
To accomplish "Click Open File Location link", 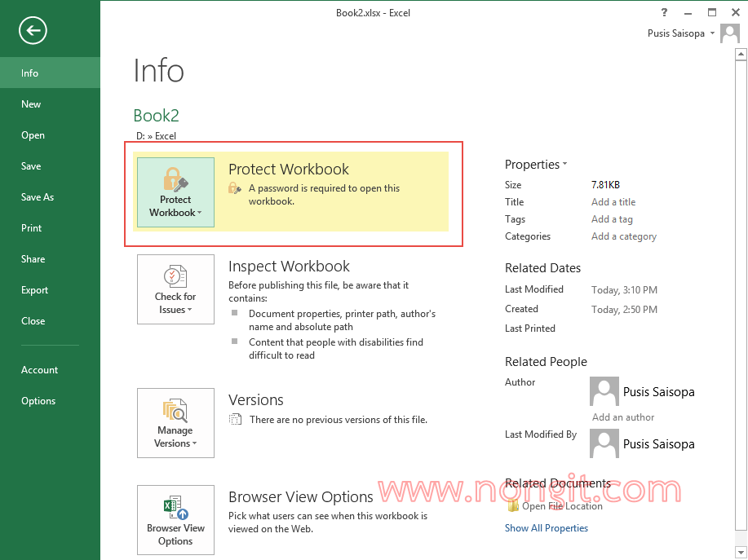I will tap(561, 506).
